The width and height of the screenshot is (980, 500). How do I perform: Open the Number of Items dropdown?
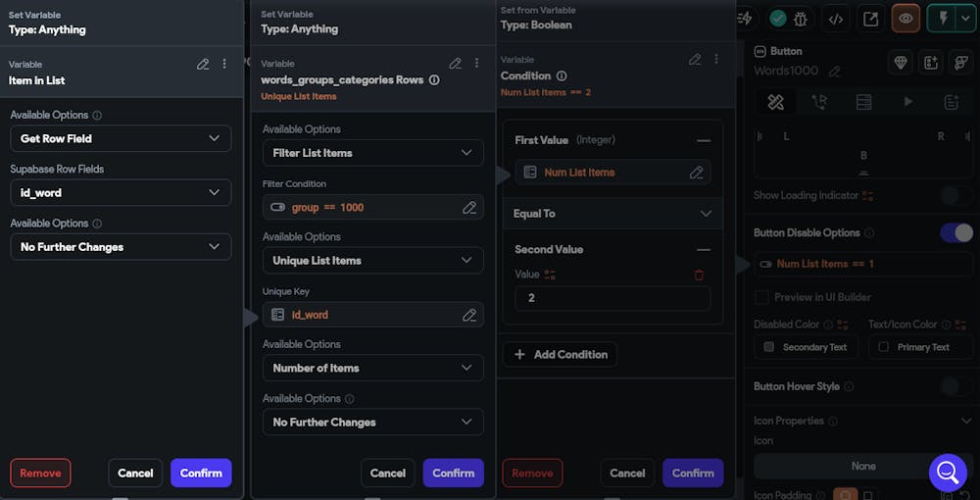(x=372, y=368)
